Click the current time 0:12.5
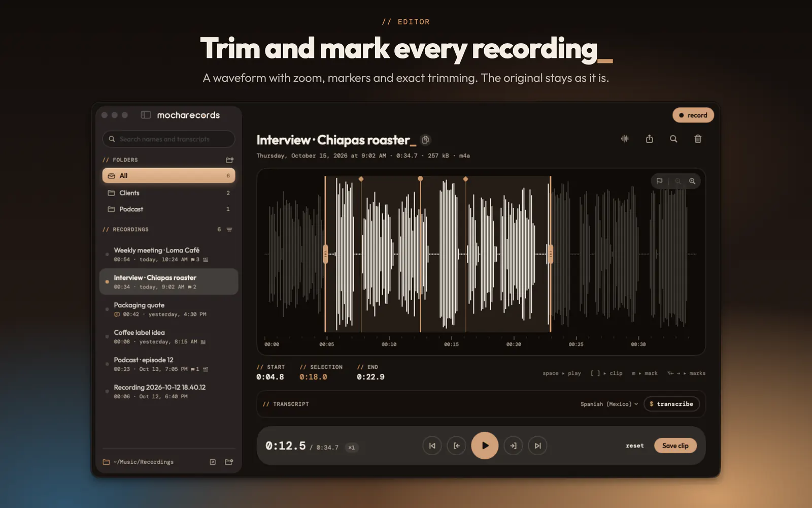Viewport: 812px width, 508px height. click(x=286, y=446)
